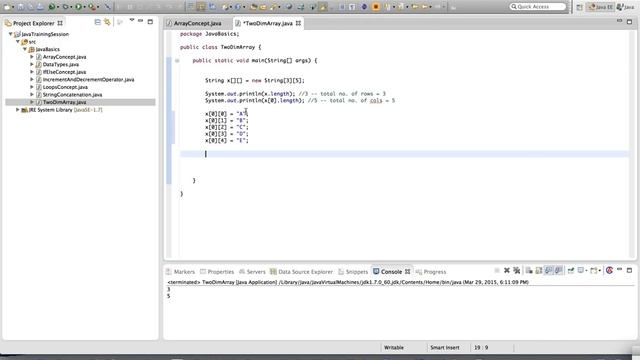Select LoopsConcept.java in Project Explorer
Screen dimensions: 640x360
[x=65, y=87]
